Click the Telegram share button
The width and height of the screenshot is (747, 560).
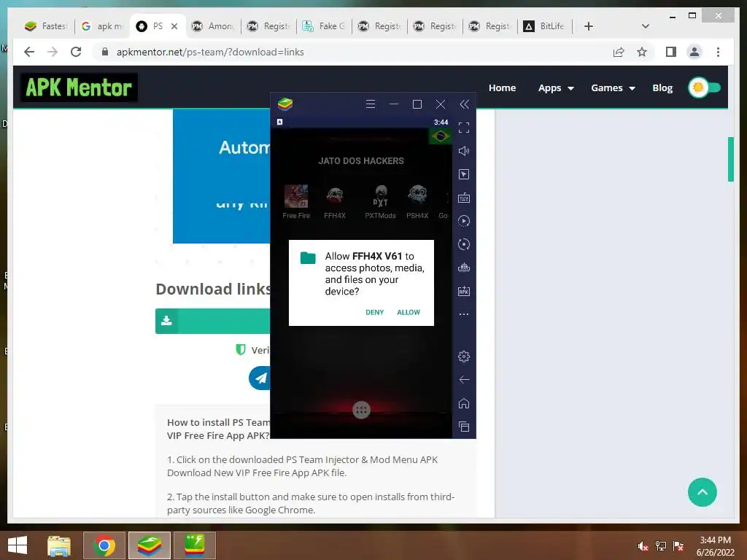coord(260,378)
